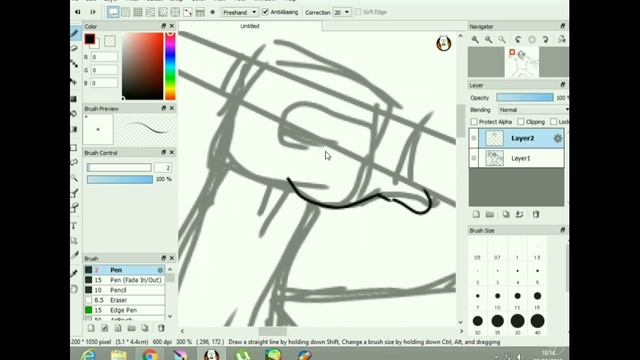The height and width of the screenshot is (360, 640).
Task: Click the rainbow hue bar
Action: [x=170, y=66]
